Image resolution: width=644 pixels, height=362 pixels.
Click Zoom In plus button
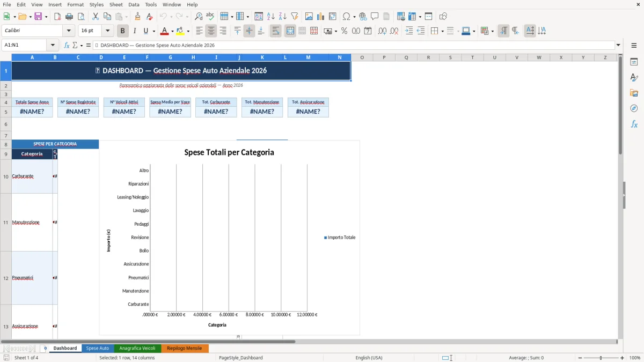623,358
